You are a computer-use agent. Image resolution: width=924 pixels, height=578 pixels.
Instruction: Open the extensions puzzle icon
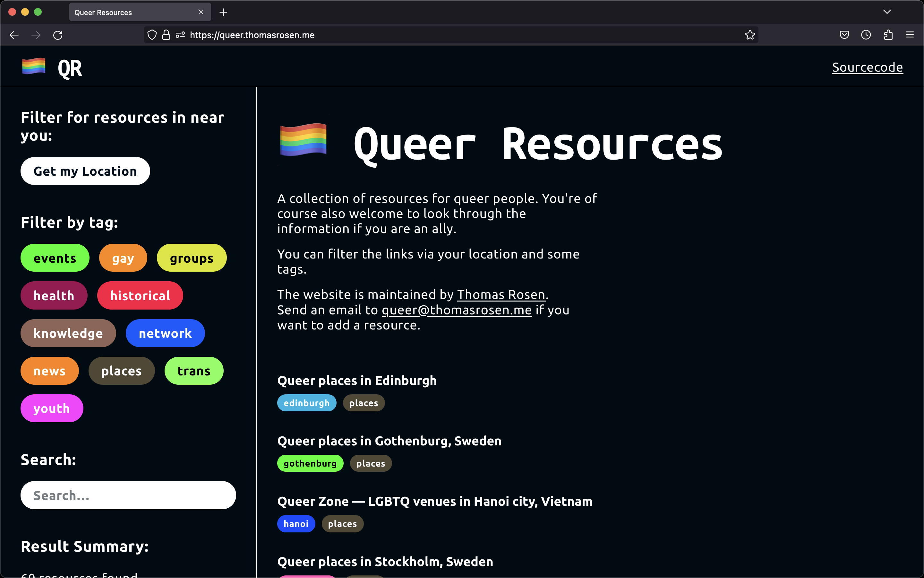(x=888, y=35)
